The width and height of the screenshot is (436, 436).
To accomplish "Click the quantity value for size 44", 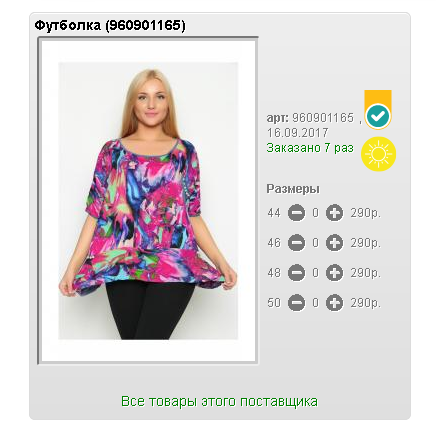I will (315, 213).
